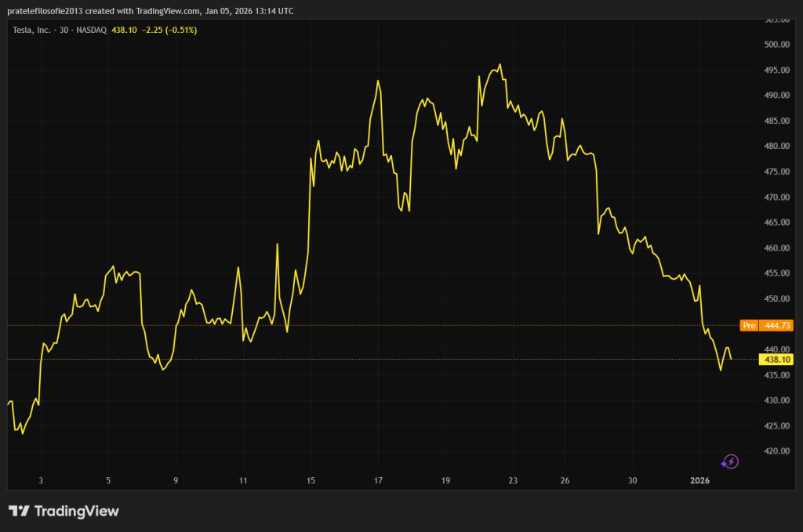Click date 26 on the time axis

pos(565,480)
